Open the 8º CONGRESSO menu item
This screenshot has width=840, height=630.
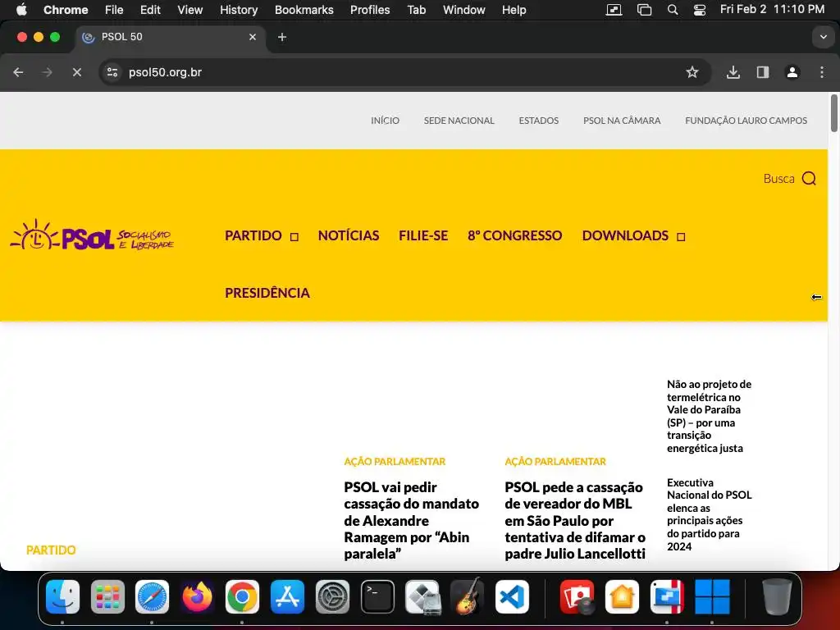[515, 235]
